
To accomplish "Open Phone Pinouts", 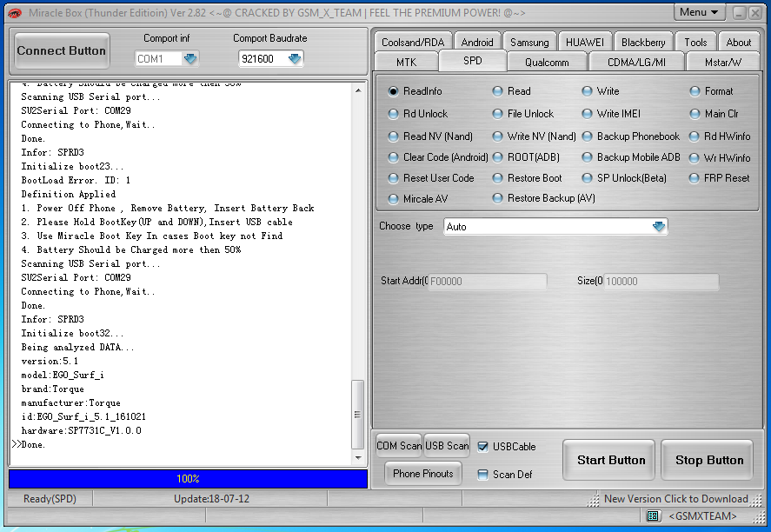I will coord(422,474).
